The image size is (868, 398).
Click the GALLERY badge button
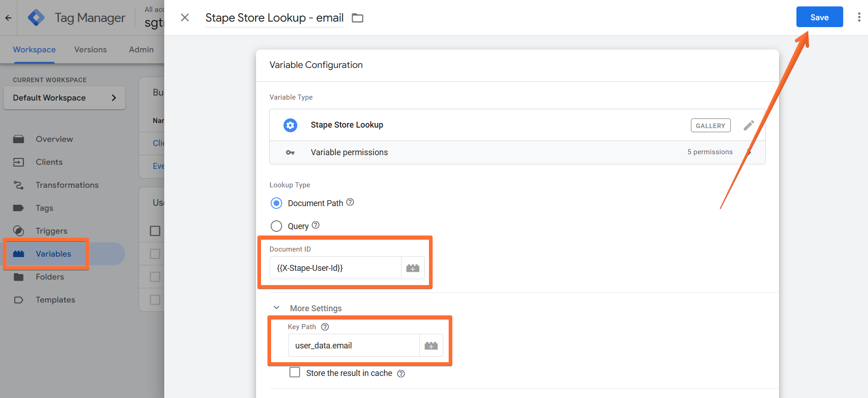(x=711, y=125)
